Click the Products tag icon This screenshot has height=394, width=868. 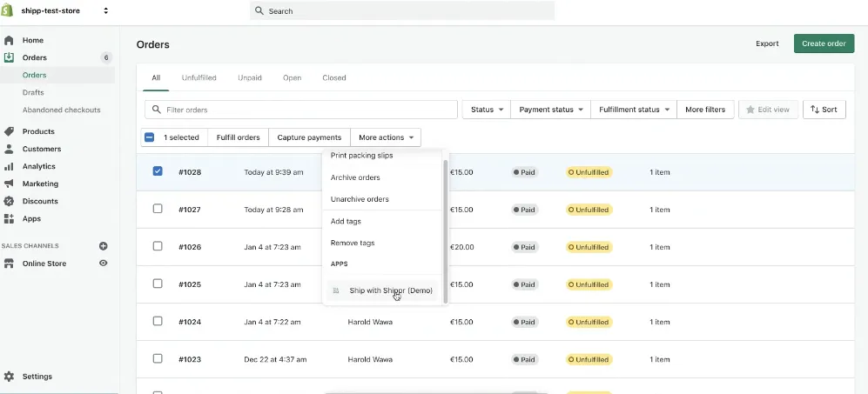coord(9,131)
